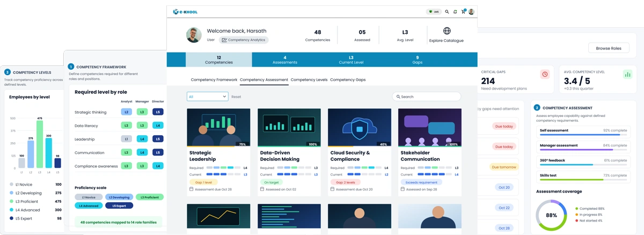The height and width of the screenshot is (235, 644).
Task: Click the L4 Advanced proficiency chip
Action: 89,205
